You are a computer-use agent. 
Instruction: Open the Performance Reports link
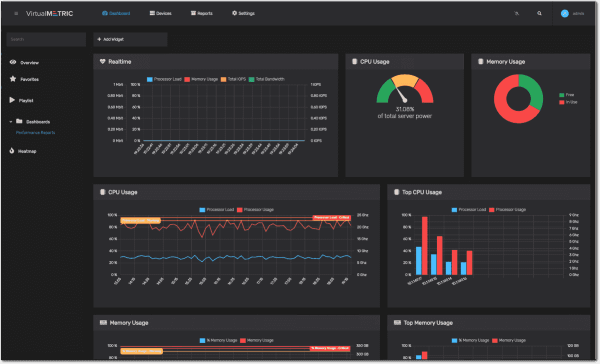(35, 132)
